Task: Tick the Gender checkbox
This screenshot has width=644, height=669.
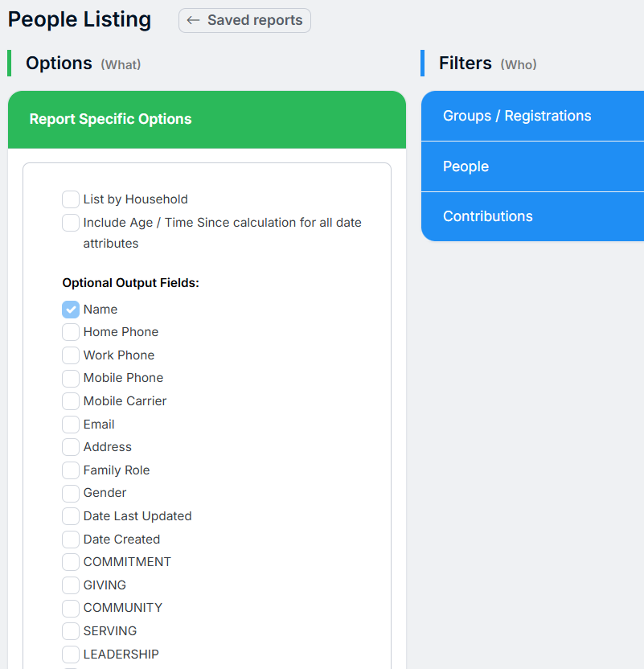Action: point(71,493)
